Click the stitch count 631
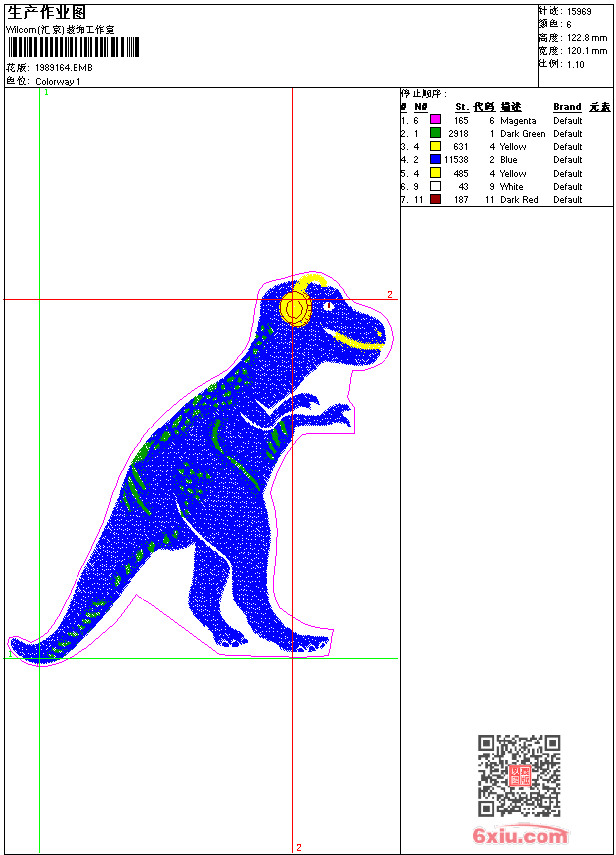 click(461, 147)
